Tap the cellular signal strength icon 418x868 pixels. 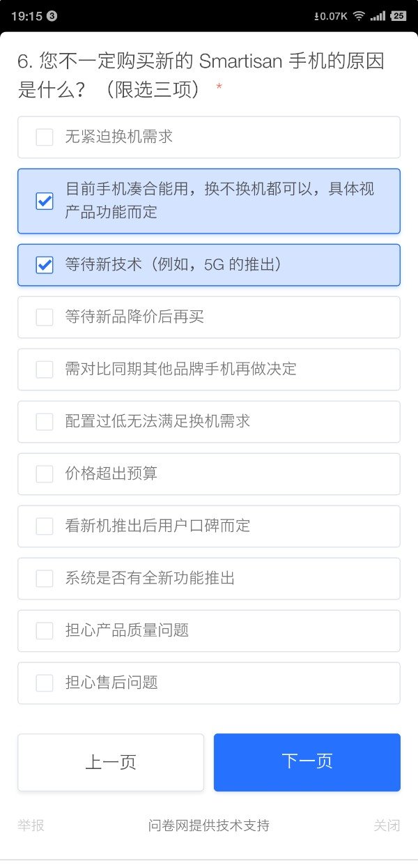point(378,16)
